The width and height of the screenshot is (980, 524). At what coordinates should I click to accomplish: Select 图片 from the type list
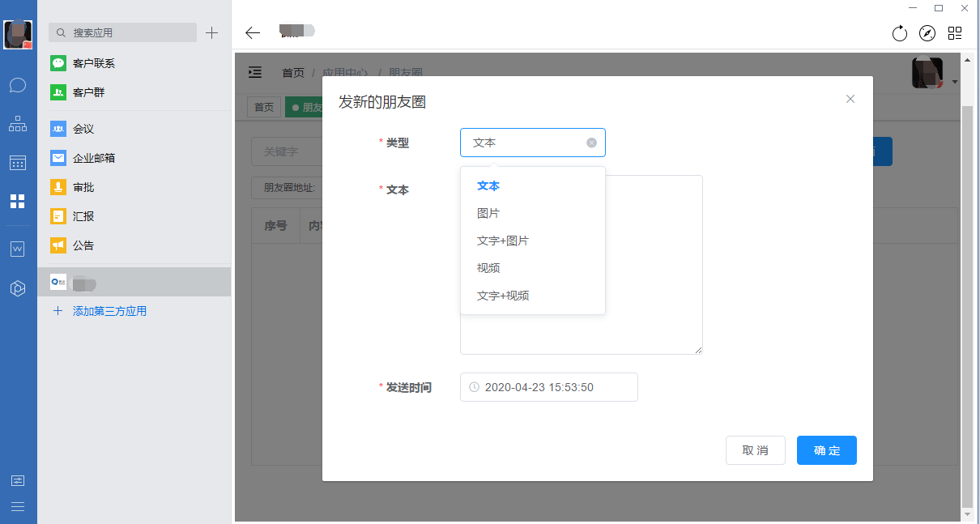pyautogui.click(x=488, y=213)
